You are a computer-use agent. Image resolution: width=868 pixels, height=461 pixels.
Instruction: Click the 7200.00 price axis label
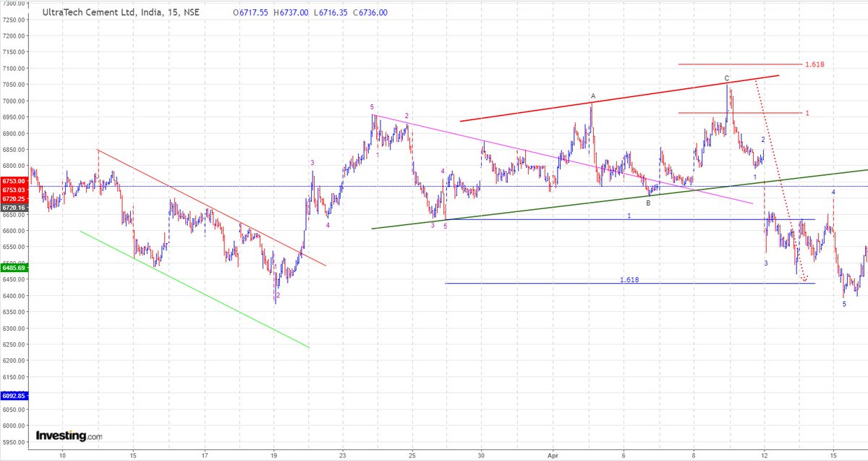pos(14,36)
